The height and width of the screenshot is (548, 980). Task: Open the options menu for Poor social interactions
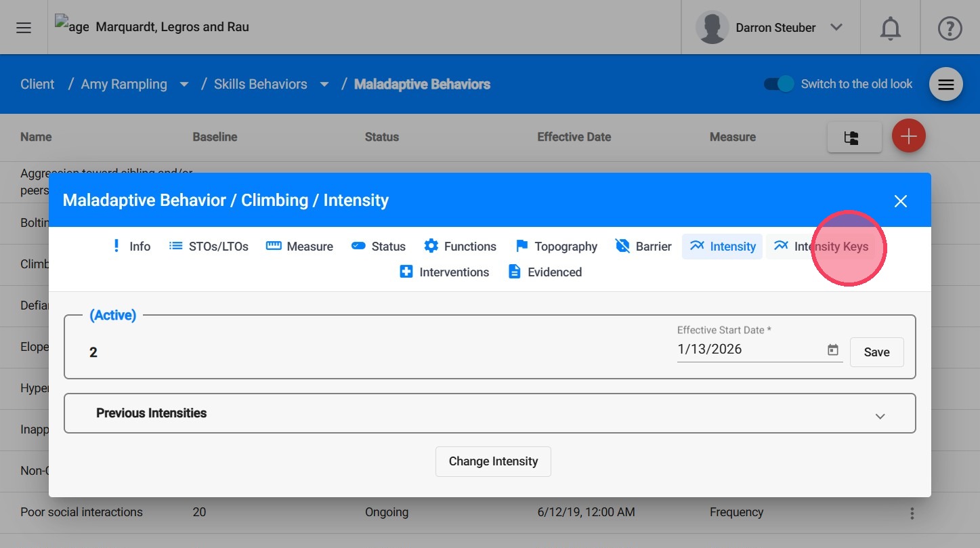coord(912,513)
